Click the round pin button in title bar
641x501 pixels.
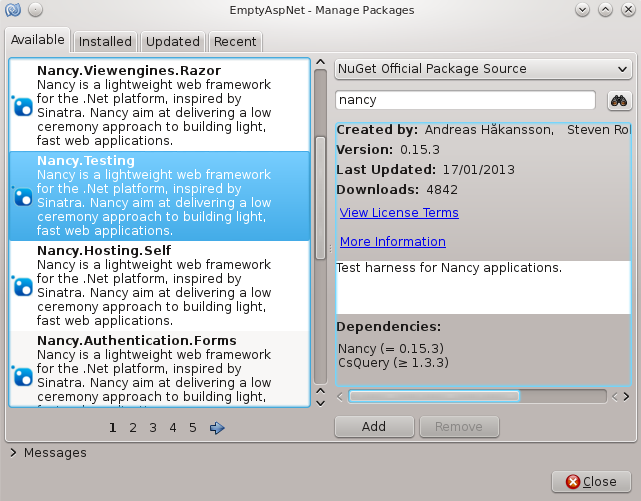click(36, 10)
